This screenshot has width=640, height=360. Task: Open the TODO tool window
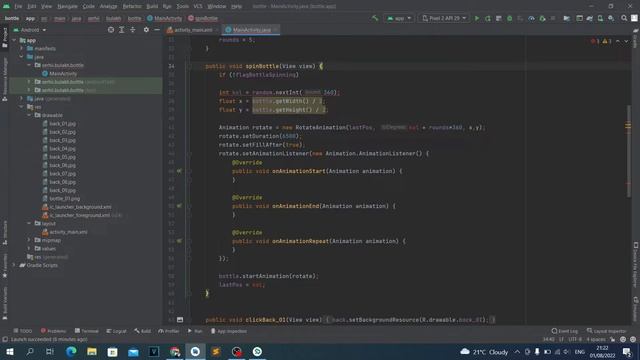22,331
